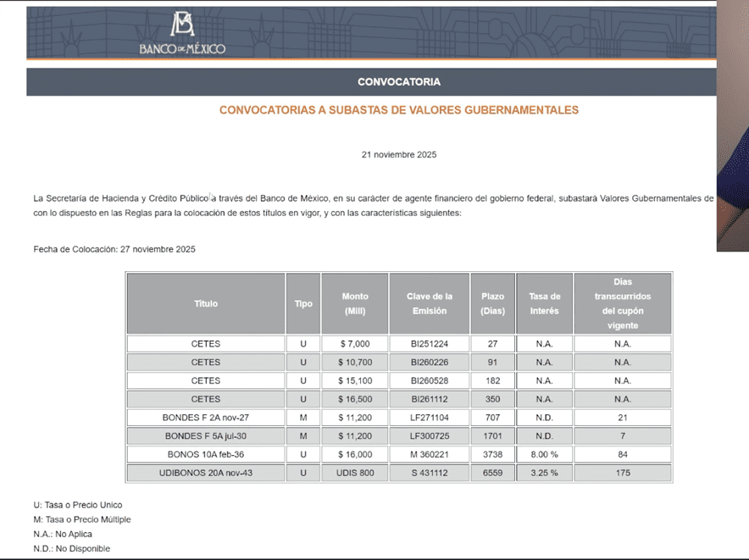Click the Título column header
This screenshot has width=749, height=560.
[x=206, y=303]
